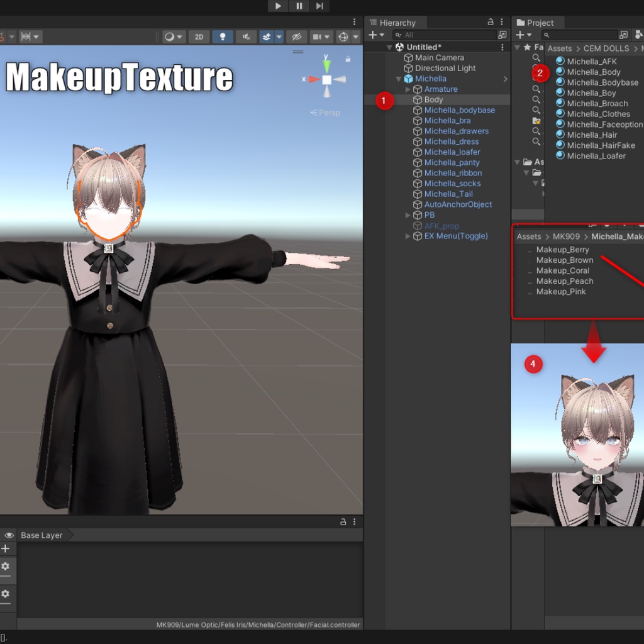This screenshot has height=644, width=644.
Task: Toggle Persp projection label
Action: point(325,113)
